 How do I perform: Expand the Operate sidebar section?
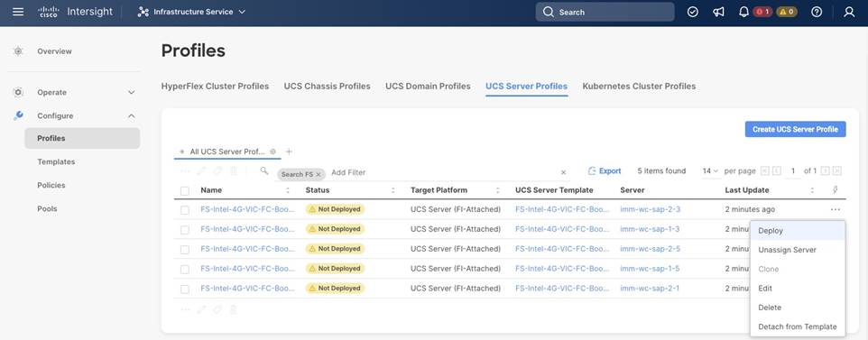pos(131,93)
